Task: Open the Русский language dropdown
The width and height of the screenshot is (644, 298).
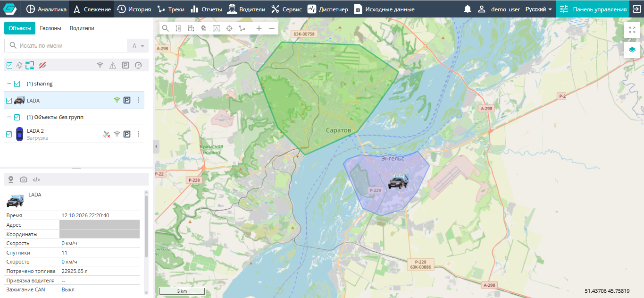Action: [x=539, y=9]
